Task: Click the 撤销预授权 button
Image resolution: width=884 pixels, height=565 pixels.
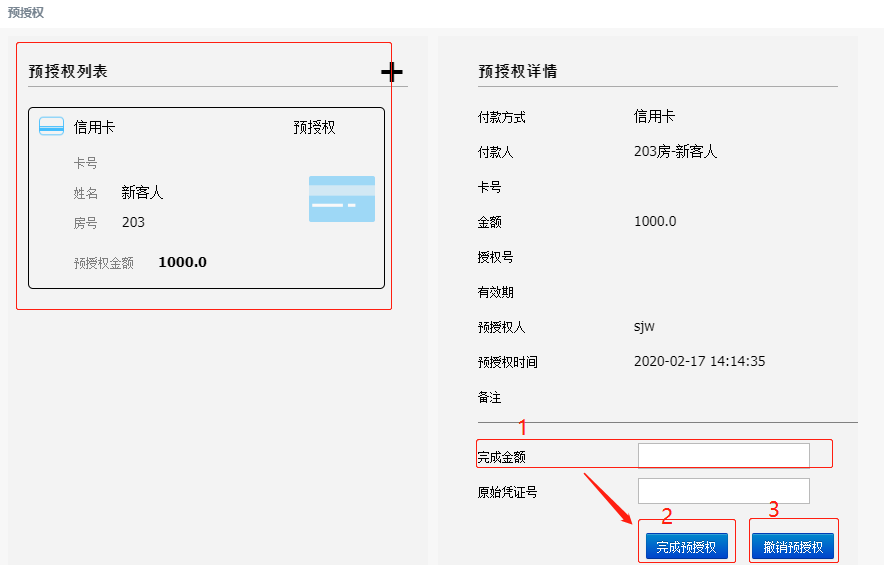Action: 793,546
